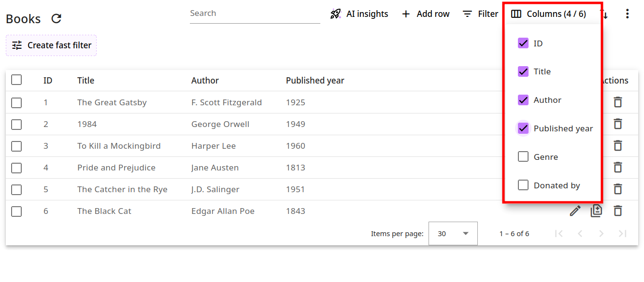Open the Items per page dropdown
The width and height of the screenshot is (644, 282).
coord(453,234)
